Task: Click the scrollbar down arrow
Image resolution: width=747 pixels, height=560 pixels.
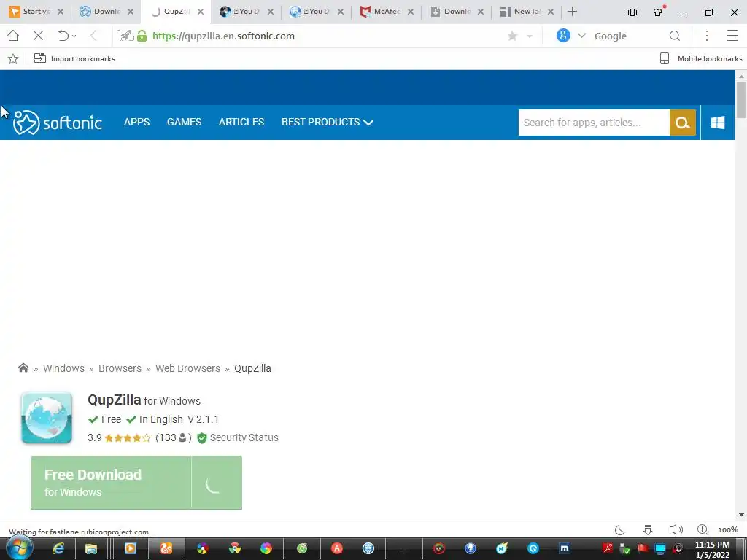Action: coord(741,515)
